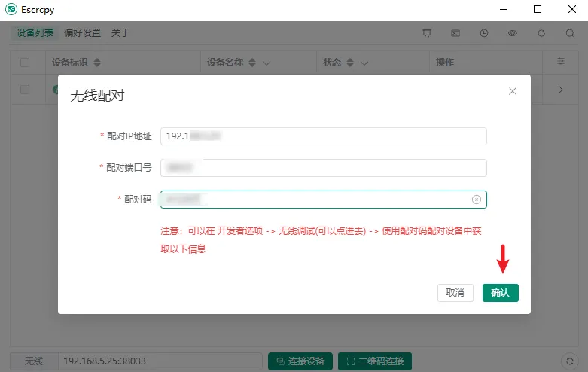
Task: Cancel pairing with the 取消 button
Action: coord(455,292)
